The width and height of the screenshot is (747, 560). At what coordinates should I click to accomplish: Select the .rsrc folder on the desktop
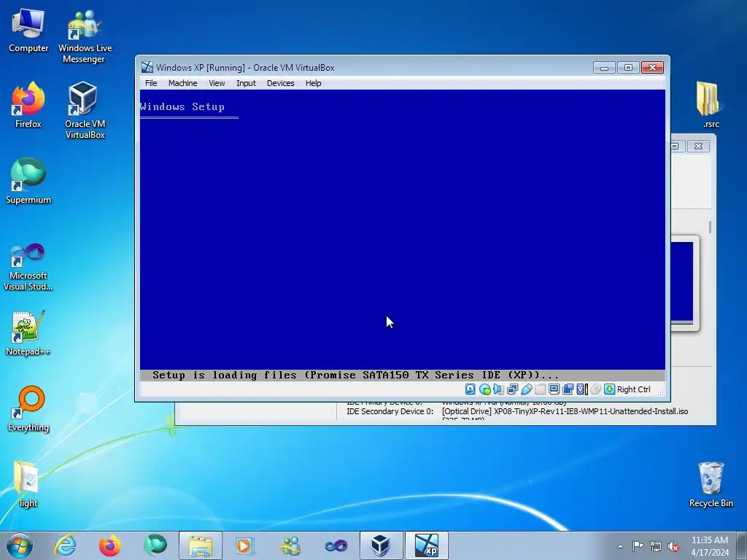click(711, 105)
